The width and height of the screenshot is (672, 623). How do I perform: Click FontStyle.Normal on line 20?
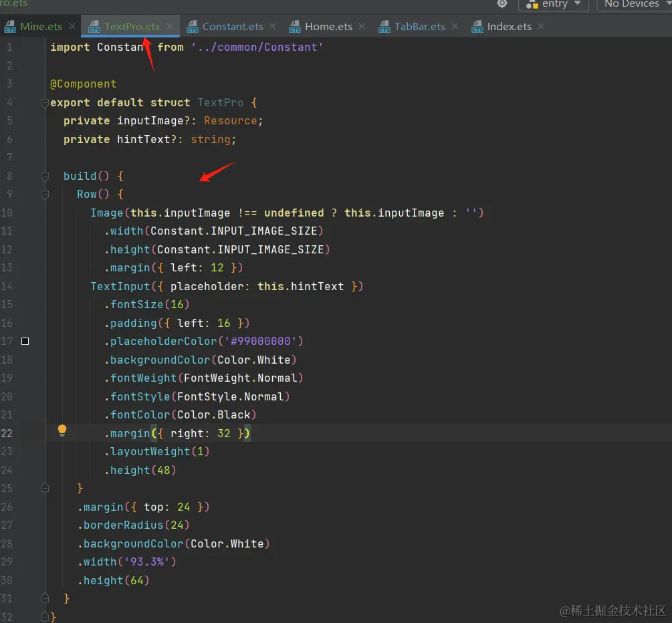pos(231,397)
